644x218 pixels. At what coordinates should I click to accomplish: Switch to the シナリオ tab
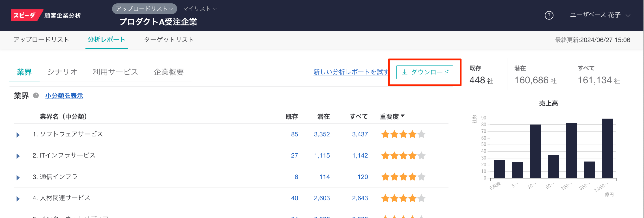click(x=62, y=72)
